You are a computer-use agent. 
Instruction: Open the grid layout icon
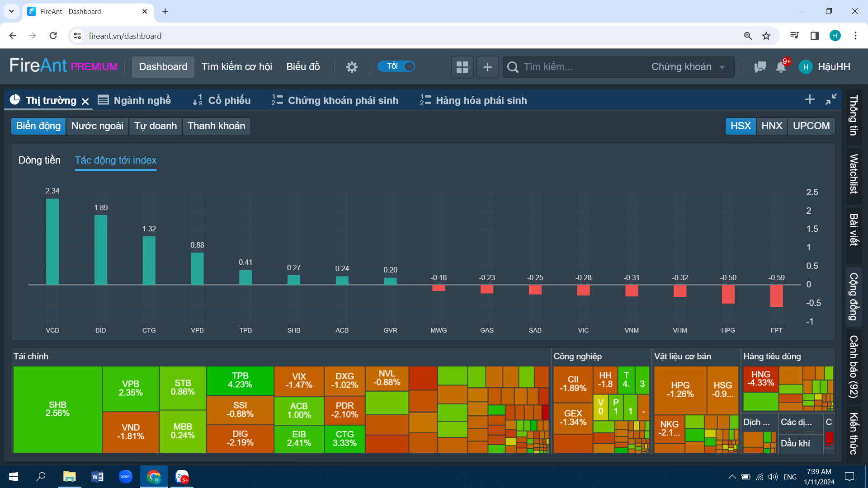click(x=462, y=67)
